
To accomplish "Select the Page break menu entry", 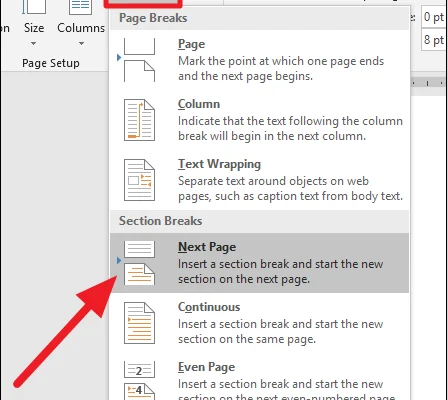I will coord(259,60).
